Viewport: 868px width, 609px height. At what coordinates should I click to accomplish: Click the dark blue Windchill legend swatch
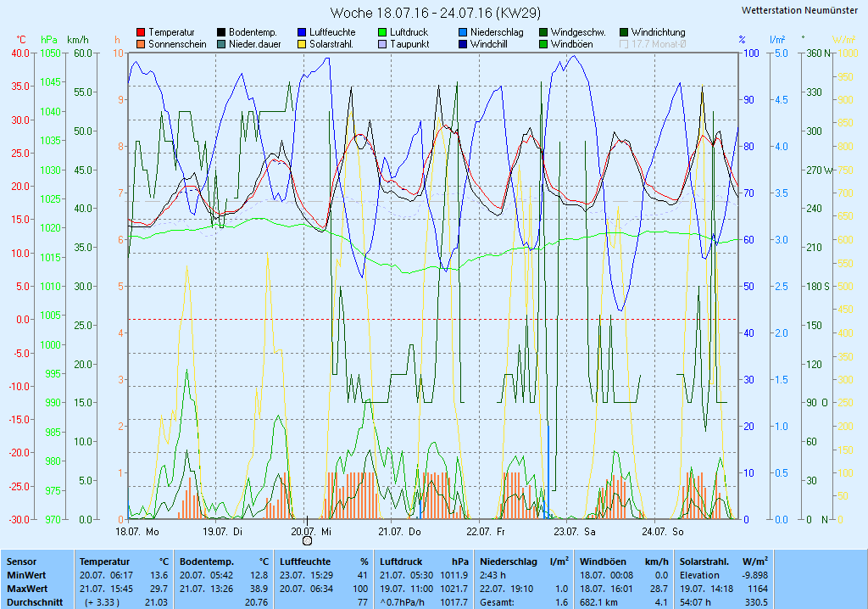463,44
